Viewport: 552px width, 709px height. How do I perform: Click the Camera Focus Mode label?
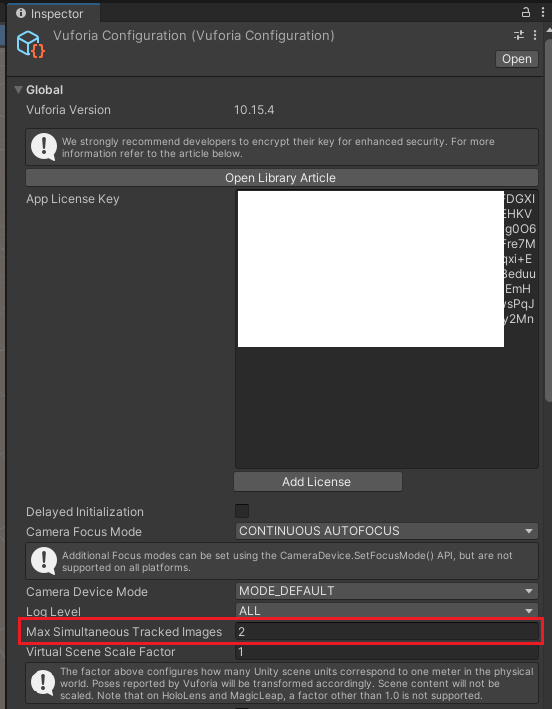pos(84,532)
